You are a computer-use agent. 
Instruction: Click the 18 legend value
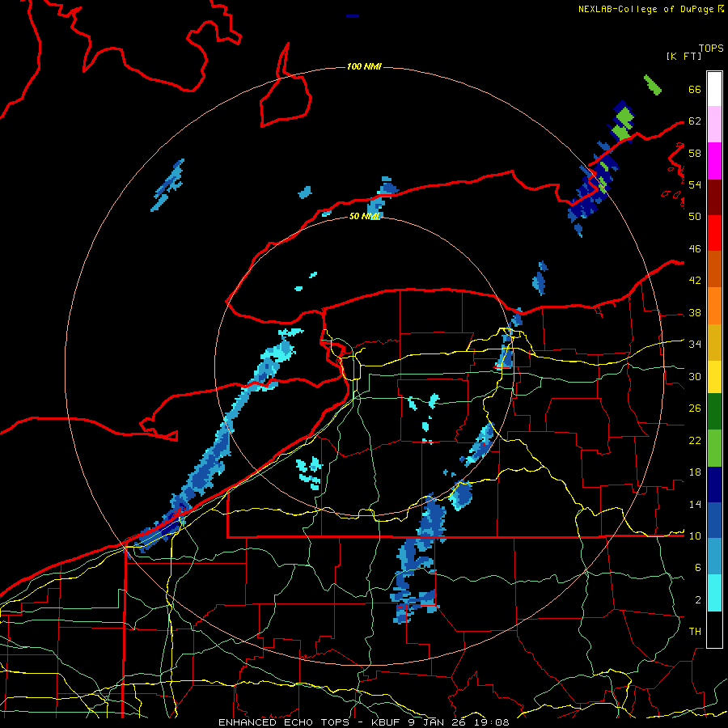(x=695, y=472)
